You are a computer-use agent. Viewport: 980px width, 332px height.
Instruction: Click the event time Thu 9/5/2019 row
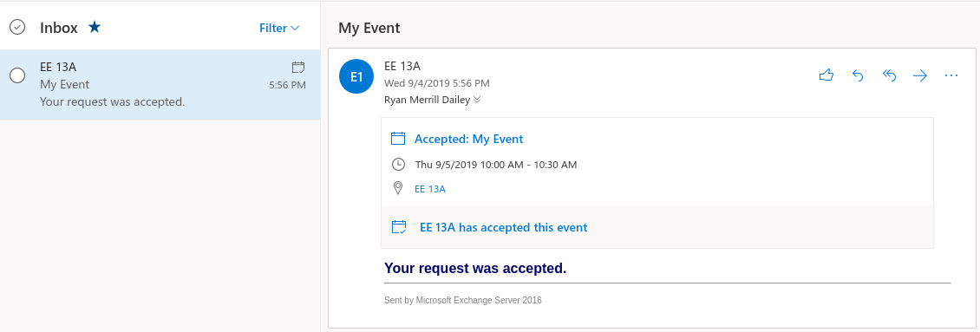click(495, 165)
